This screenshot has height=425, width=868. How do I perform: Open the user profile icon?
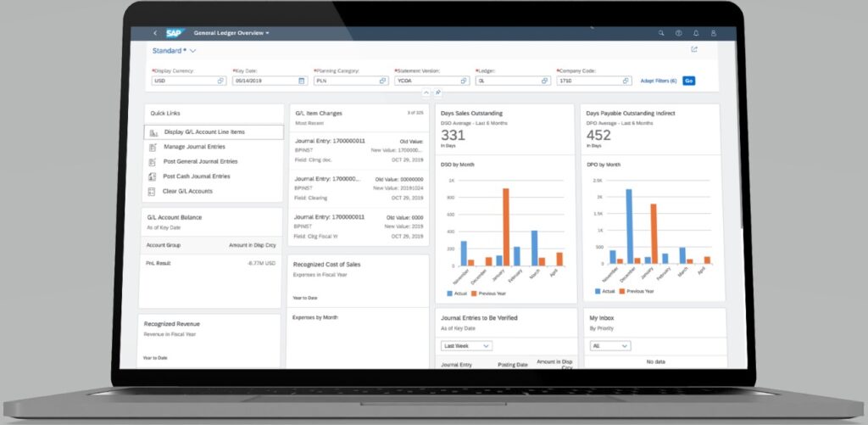coord(714,33)
